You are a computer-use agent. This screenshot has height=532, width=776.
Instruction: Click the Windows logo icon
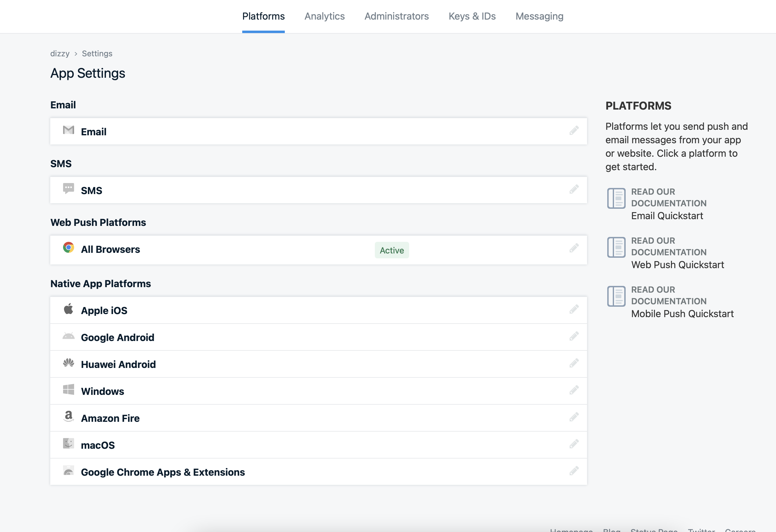(69, 389)
